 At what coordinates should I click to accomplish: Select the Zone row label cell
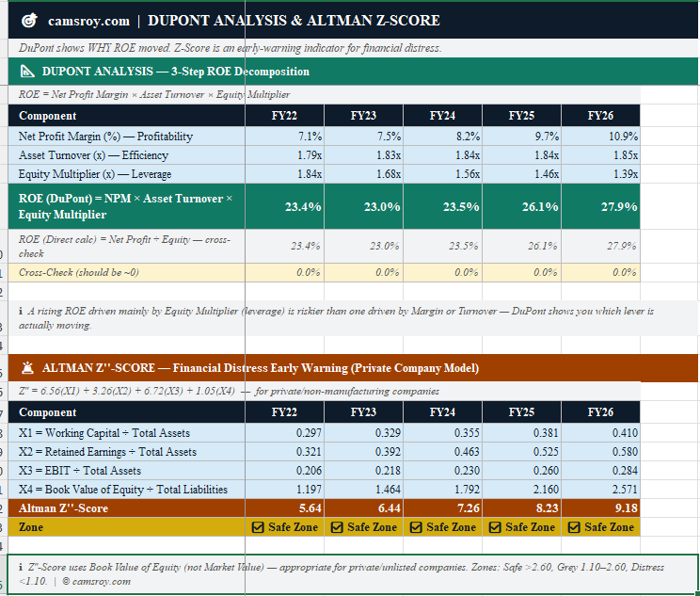point(127,527)
